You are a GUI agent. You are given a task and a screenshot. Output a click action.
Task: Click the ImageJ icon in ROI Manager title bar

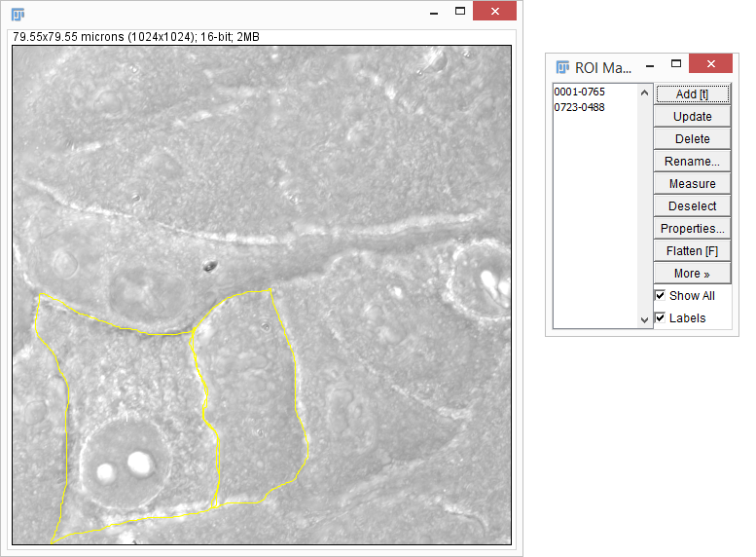click(x=562, y=67)
